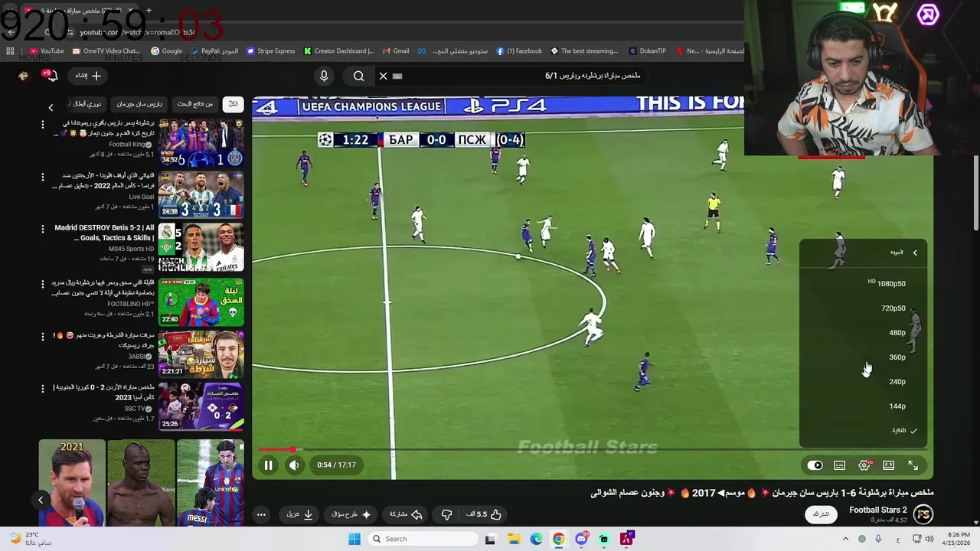
Task: Open the bookmarks bar apps grid icon
Action: [x=10, y=51]
